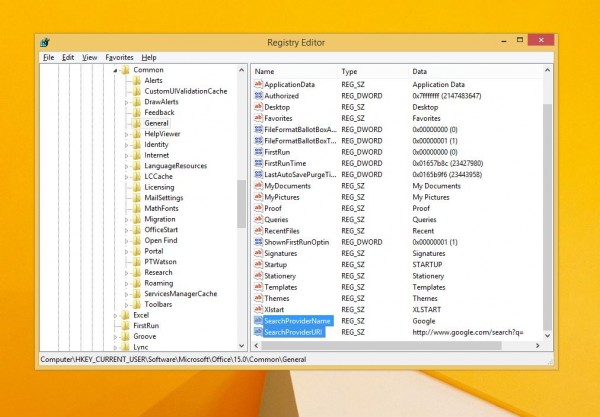Select the LastAutoSavePurgeTi... value name
Image resolution: width=600 pixels, height=417 pixels.
click(300, 174)
